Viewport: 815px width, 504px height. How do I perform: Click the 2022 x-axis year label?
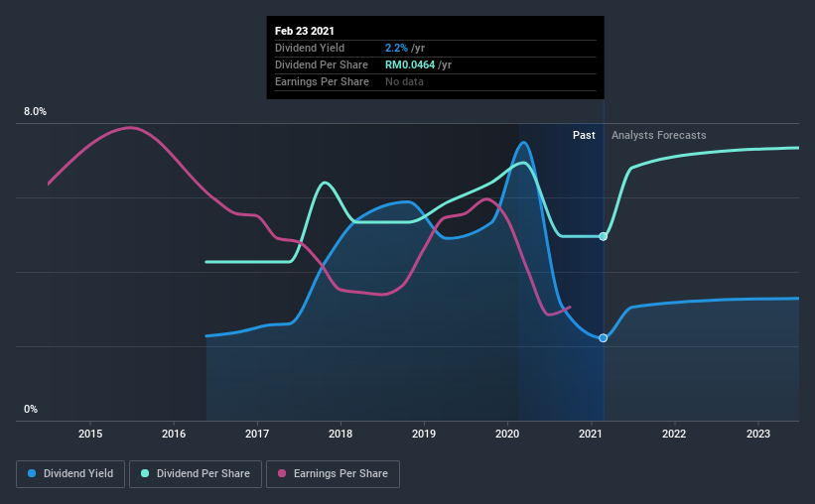click(x=674, y=434)
